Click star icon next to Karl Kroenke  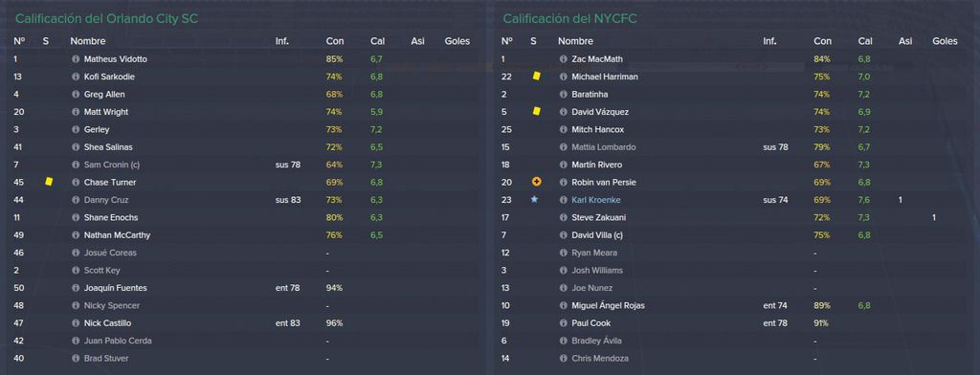[534, 200]
